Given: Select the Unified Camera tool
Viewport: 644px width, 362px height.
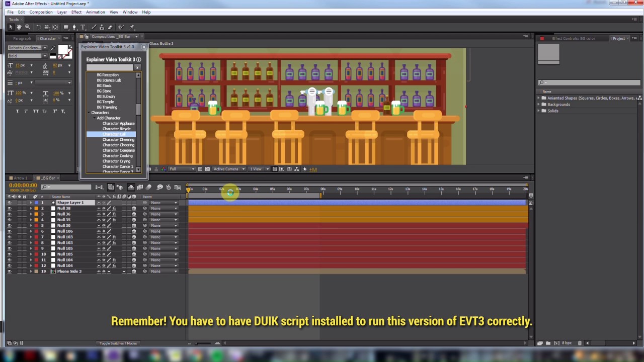Looking at the screenshot, I should click(47, 27).
